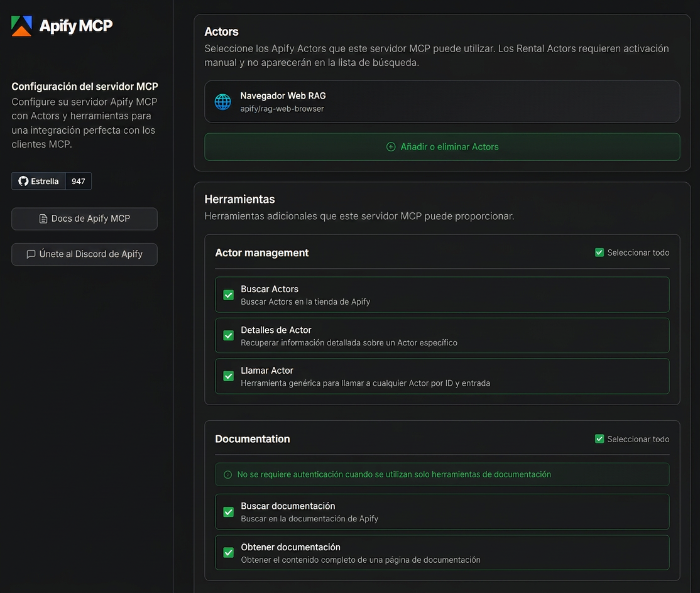Click Únete al Discord de Apify
Screen dimensions: 700x593
(x=84, y=254)
